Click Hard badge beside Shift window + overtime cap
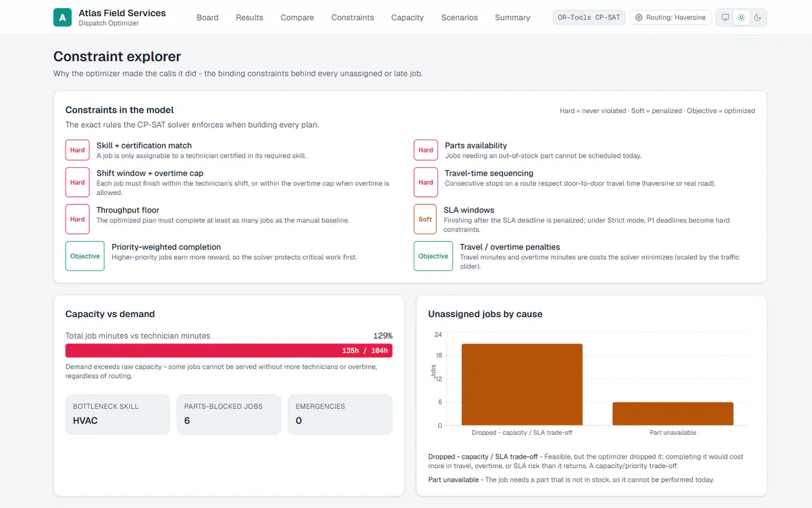The image size is (812, 508). pos(78,182)
